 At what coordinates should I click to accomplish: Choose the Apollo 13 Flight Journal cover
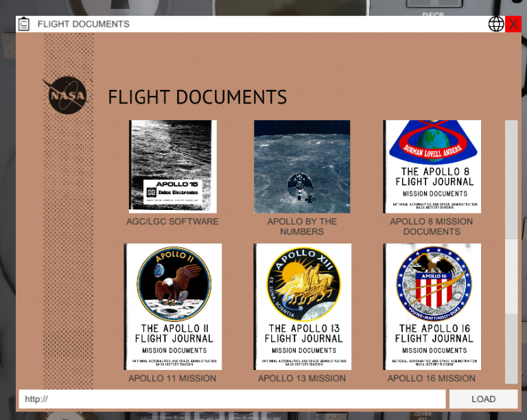click(x=302, y=306)
